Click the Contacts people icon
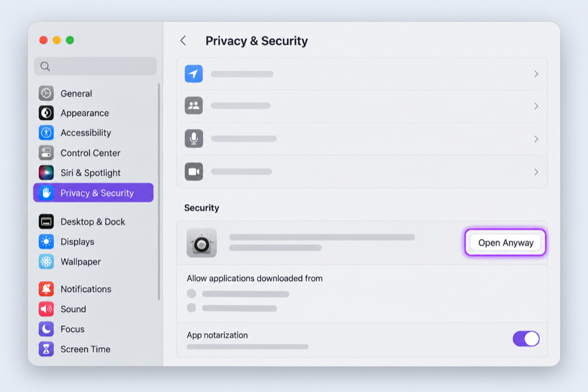This screenshot has height=392, width=588. coord(193,105)
